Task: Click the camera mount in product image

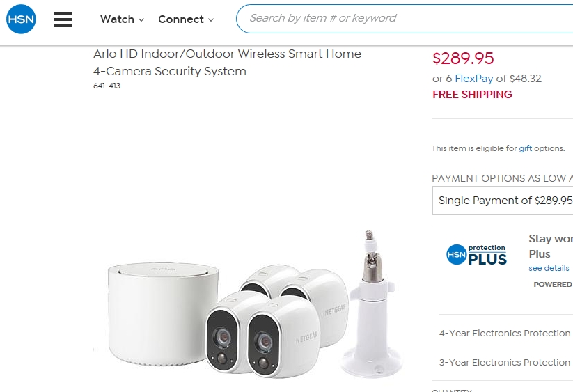Action: [371, 304]
